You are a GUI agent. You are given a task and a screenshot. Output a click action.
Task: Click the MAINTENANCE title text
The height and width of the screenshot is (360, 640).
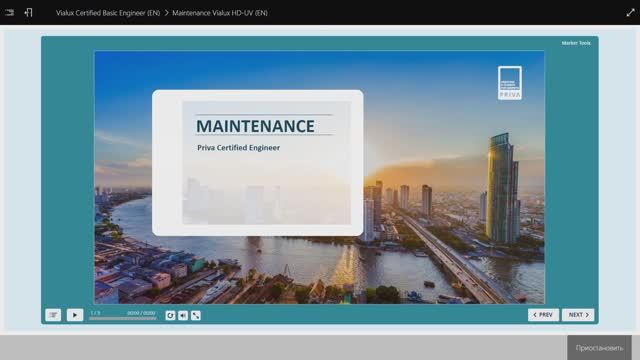click(x=256, y=126)
